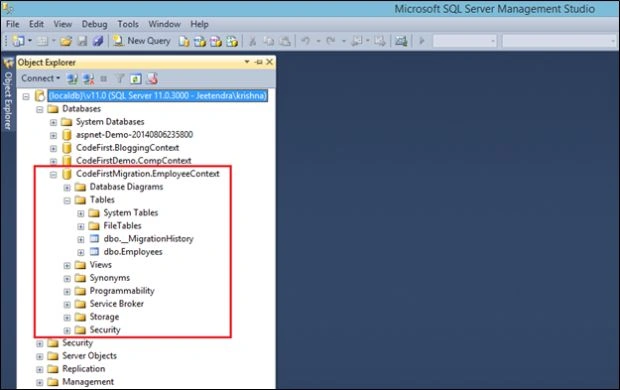Click the Connect Object Explorer icon
620x390 pixels.
pyautogui.click(x=72, y=79)
